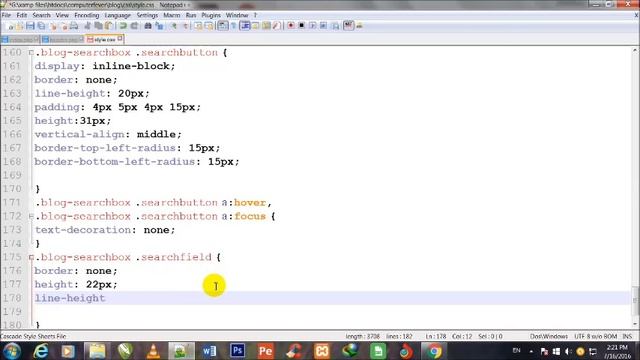
Task: Open the Encoding menu
Action: tap(87, 15)
